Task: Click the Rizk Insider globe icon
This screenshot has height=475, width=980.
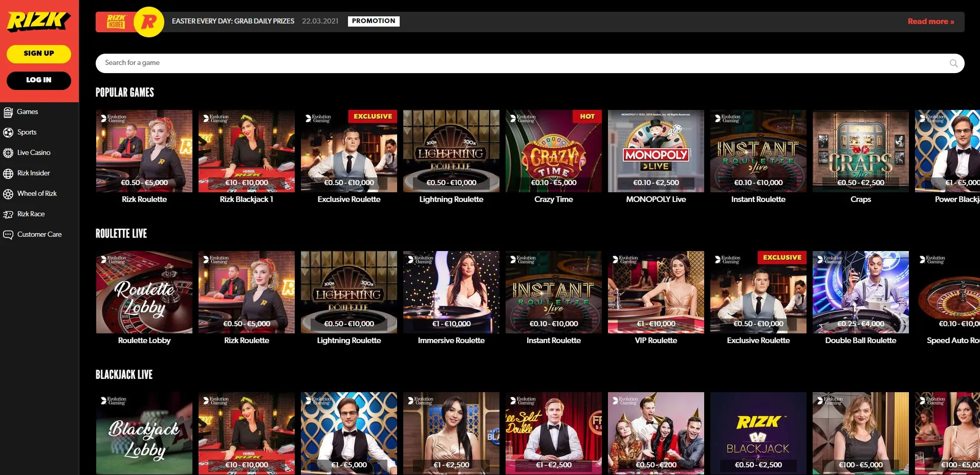Action: click(x=8, y=173)
